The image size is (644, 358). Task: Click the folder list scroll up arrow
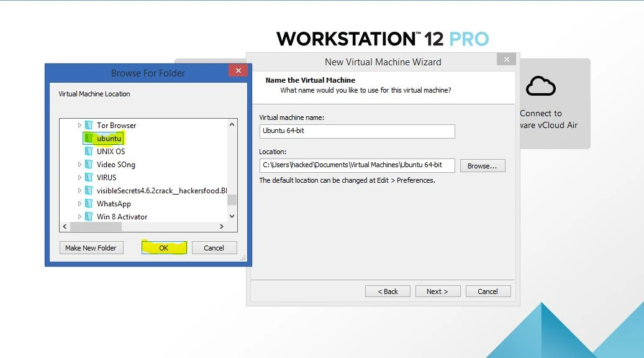[232, 124]
